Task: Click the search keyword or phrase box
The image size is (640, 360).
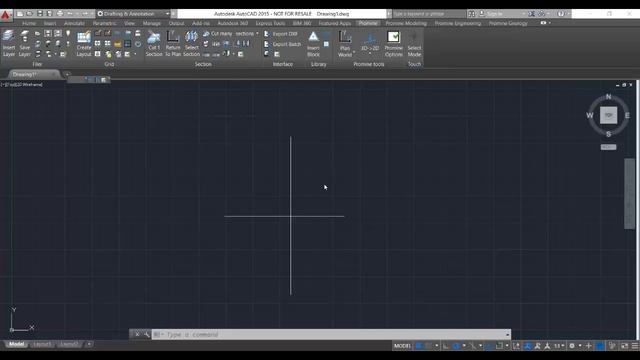Action: [428, 13]
